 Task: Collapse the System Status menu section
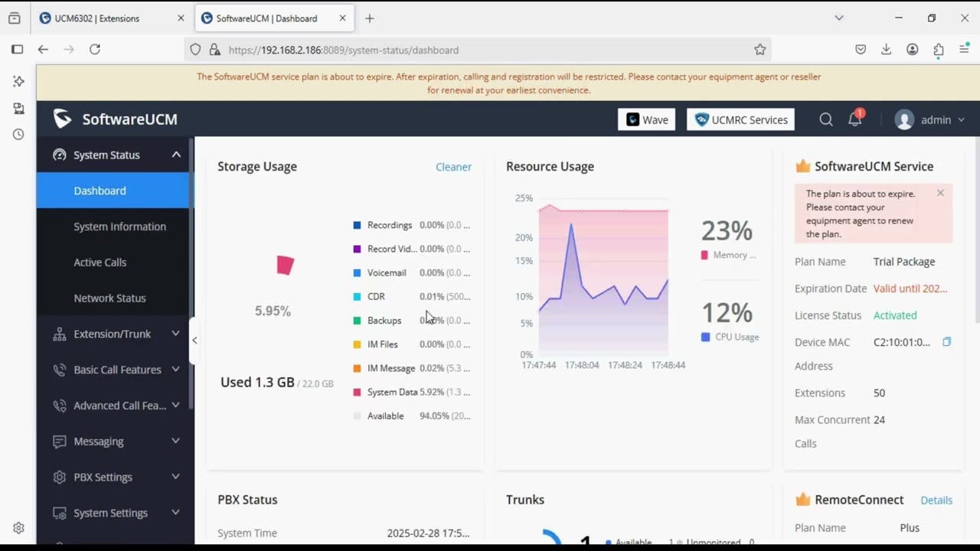click(x=115, y=155)
